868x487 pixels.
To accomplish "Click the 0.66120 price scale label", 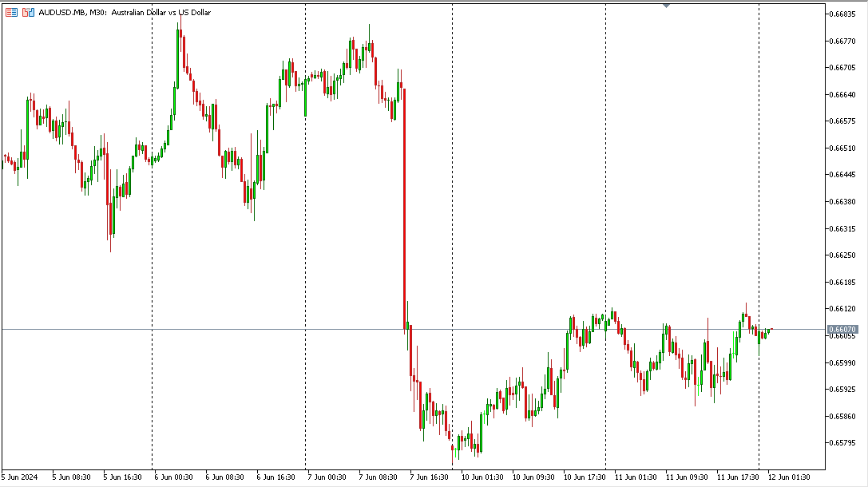I will coord(843,309).
